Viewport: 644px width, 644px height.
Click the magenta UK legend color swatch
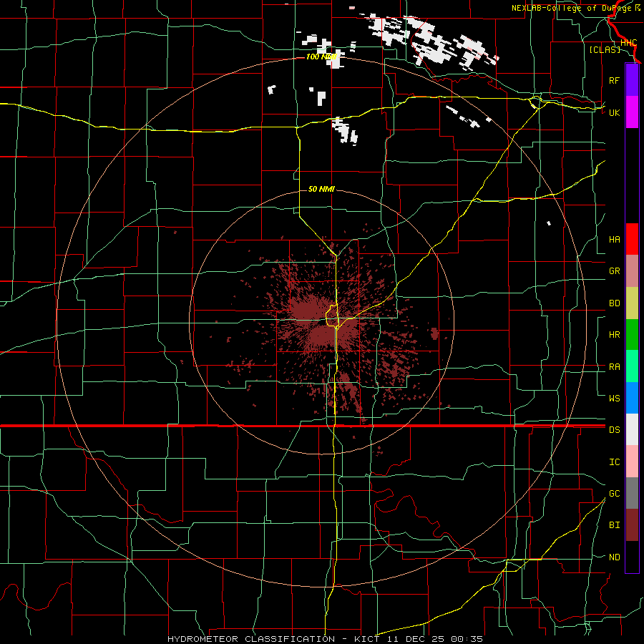point(632,112)
